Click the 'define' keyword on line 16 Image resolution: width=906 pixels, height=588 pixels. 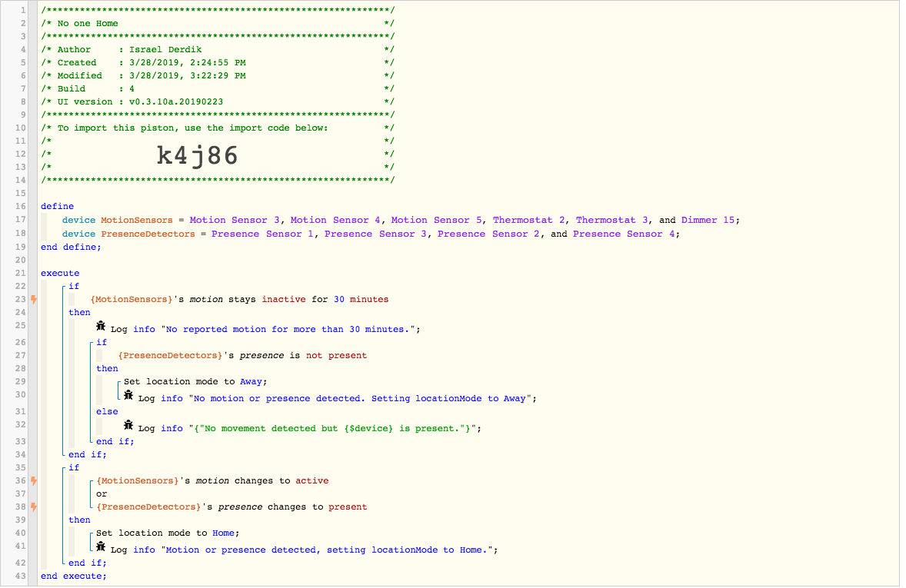click(57, 206)
